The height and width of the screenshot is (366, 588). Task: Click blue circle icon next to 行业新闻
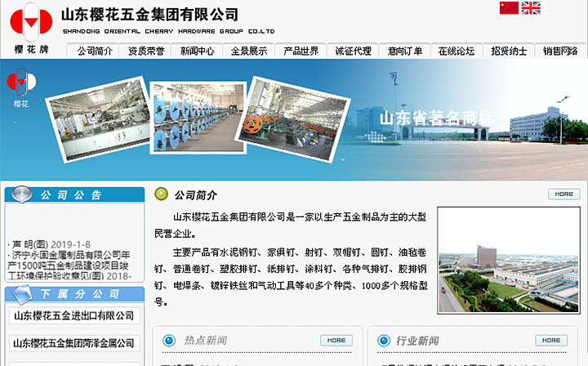[382, 340]
